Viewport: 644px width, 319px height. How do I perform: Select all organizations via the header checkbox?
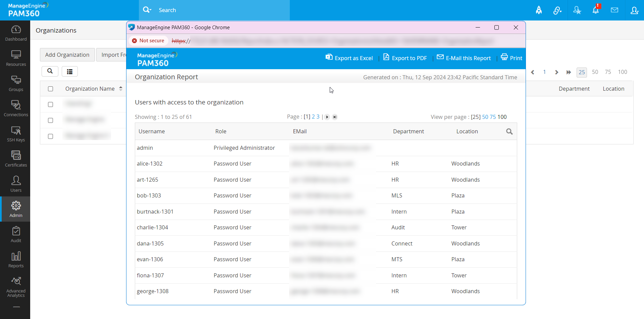[50, 89]
